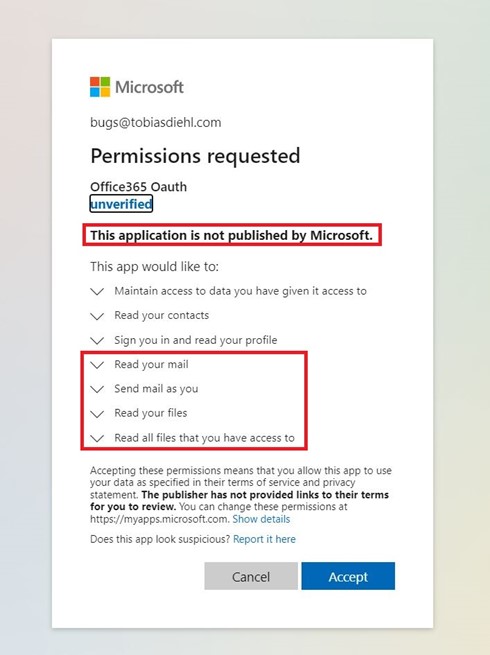Expand Sign you in and read profile chevron
This screenshot has height=655, width=490.
97,340
